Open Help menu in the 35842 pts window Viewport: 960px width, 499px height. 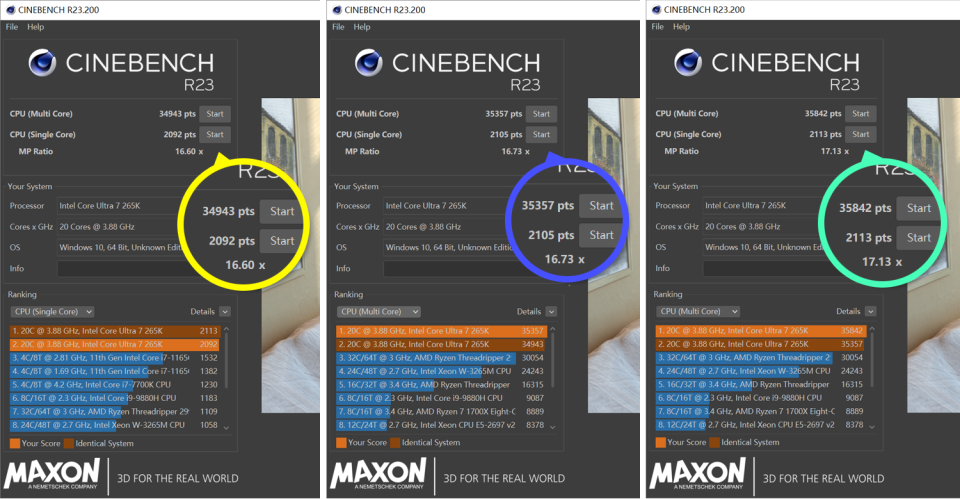click(681, 27)
